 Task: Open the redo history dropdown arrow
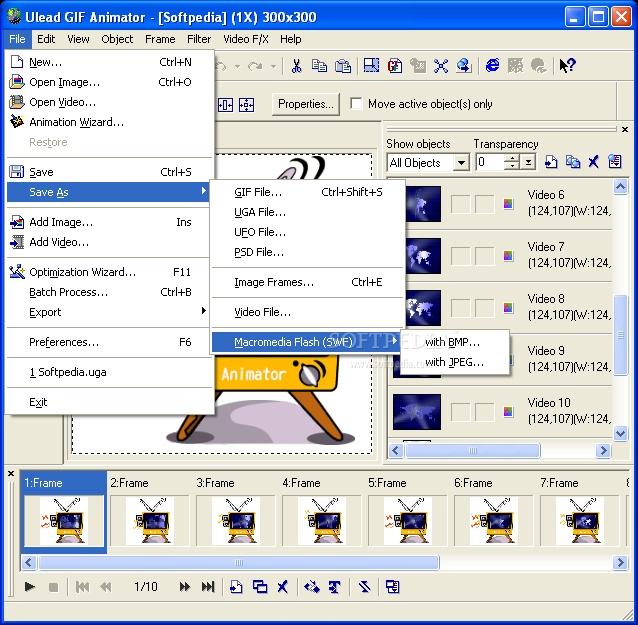point(273,66)
